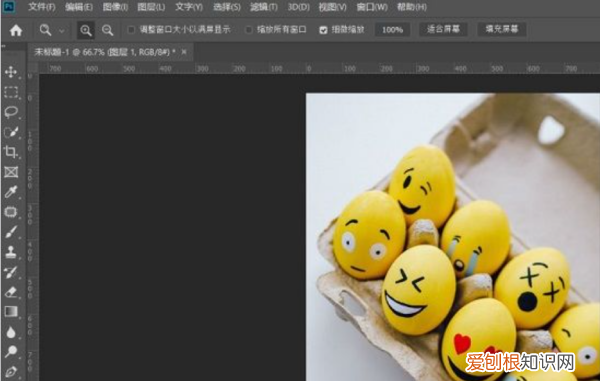Click the vertical ruler beside the canvas
Image resolution: width=600 pixels, height=381 pixels.
(x=33, y=227)
